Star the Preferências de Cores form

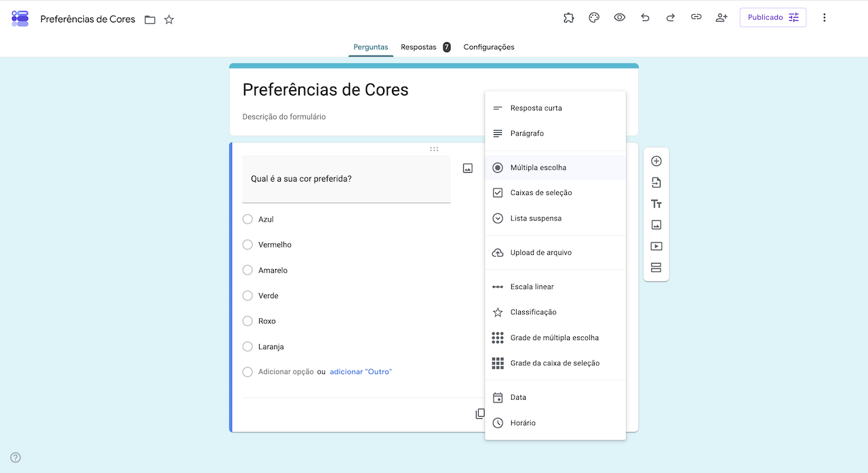tap(170, 20)
